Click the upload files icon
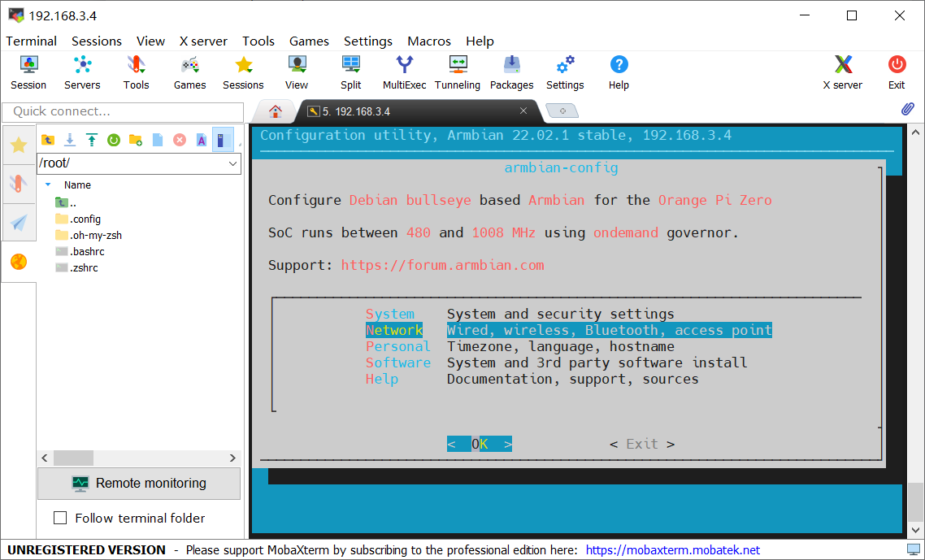The height and width of the screenshot is (560, 925). 91,140
